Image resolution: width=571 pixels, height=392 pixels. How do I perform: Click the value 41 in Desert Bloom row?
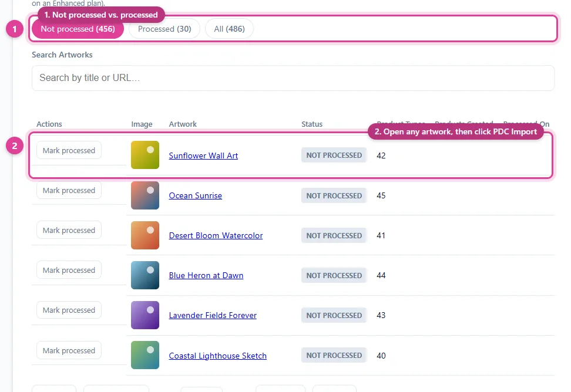click(x=381, y=236)
